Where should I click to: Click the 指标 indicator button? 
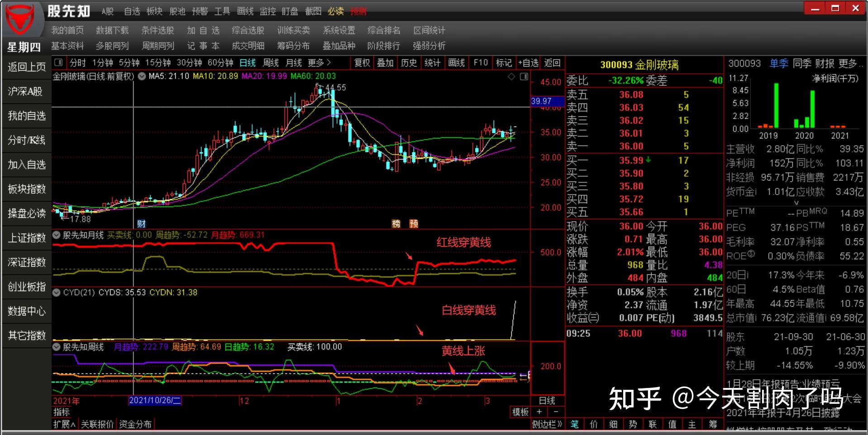click(62, 412)
